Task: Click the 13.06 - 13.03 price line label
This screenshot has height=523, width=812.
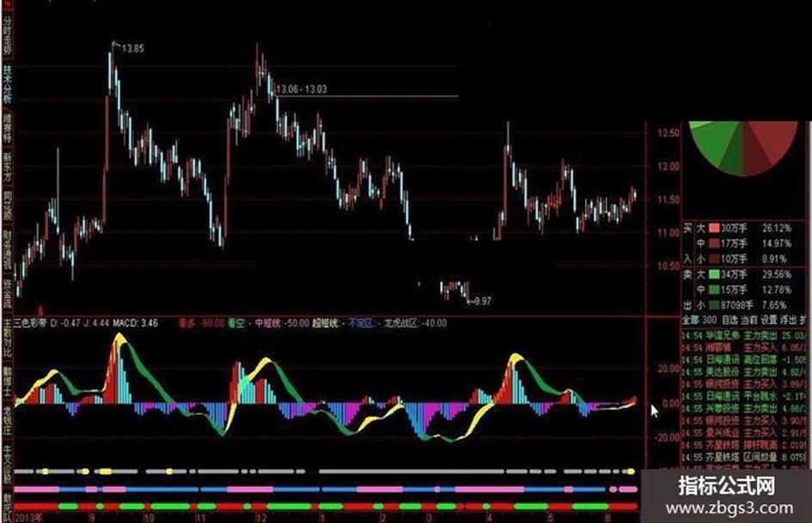Action: click(302, 89)
